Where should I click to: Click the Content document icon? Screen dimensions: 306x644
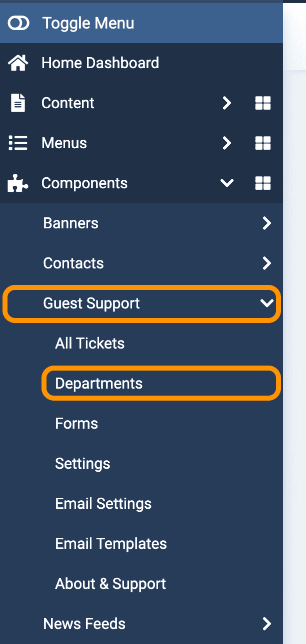18,103
